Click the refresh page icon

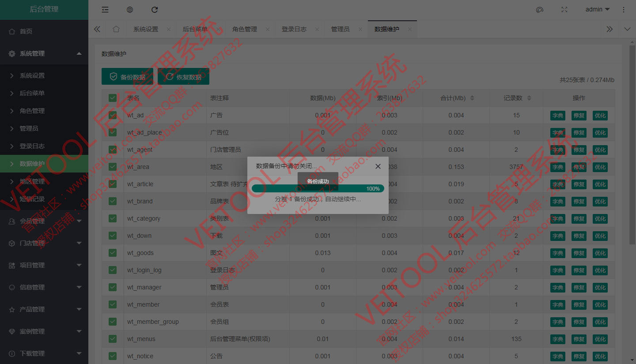click(155, 10)
